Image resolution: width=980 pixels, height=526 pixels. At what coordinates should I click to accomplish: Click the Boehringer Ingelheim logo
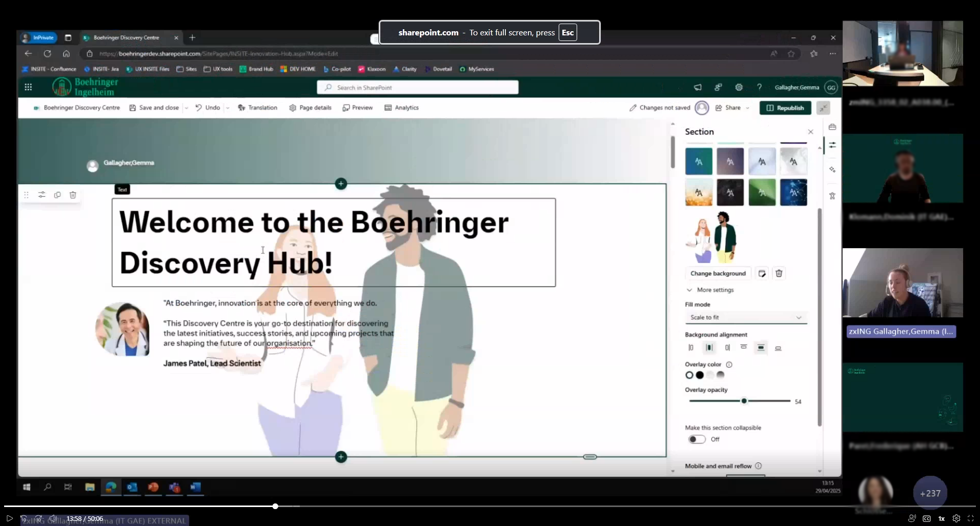85,87
